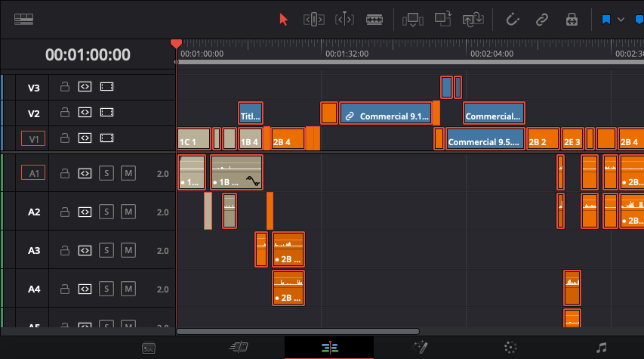The width and height of the screenshot is (644, 359).
Task: Lock the V3 video track
Action: pos(64,87)
